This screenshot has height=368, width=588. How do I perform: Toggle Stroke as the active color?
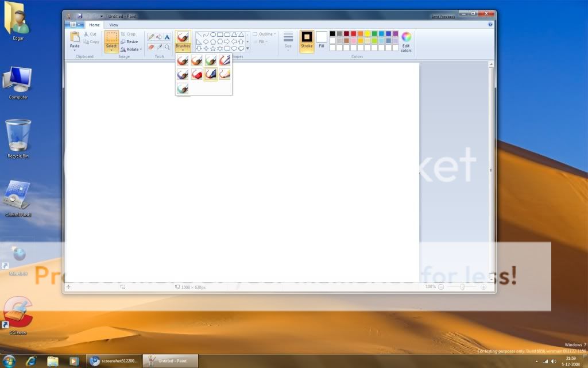[x=307, y=40]
